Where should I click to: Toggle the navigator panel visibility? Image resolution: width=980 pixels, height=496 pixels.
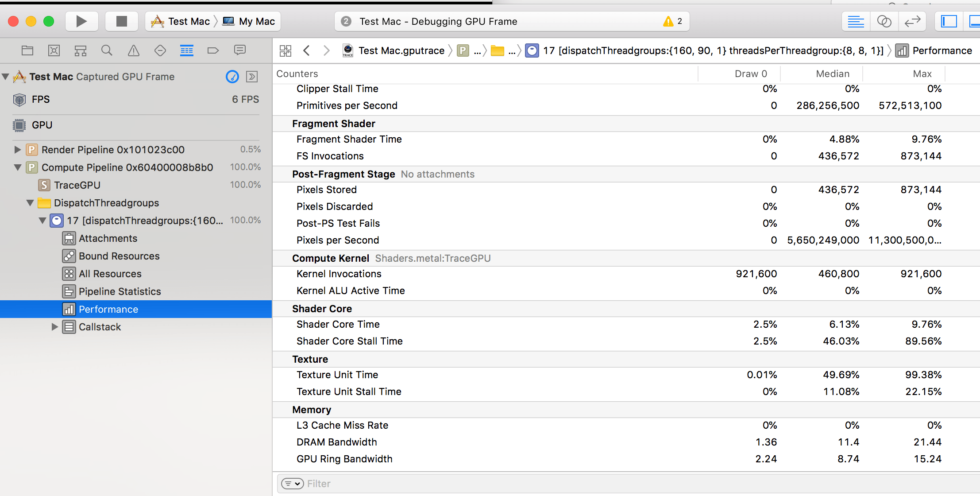pos(949,21)
